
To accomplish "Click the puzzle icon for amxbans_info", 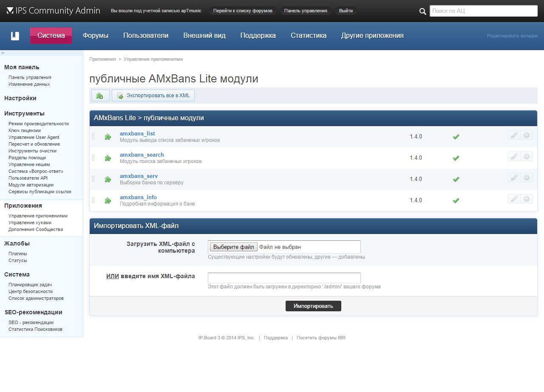I will click(x=108, y=200).
